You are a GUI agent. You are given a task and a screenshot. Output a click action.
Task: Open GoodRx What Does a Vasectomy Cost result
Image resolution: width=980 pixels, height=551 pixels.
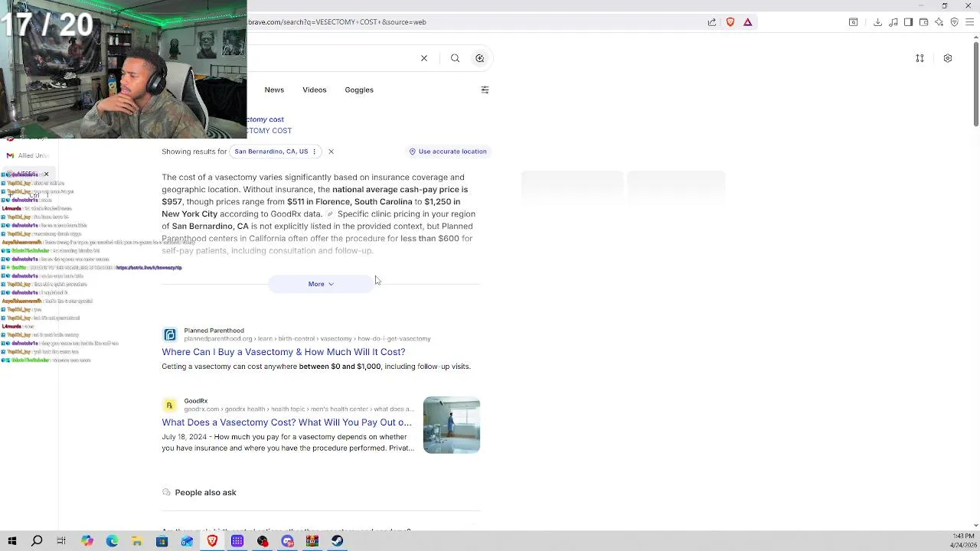coord(286,422)
